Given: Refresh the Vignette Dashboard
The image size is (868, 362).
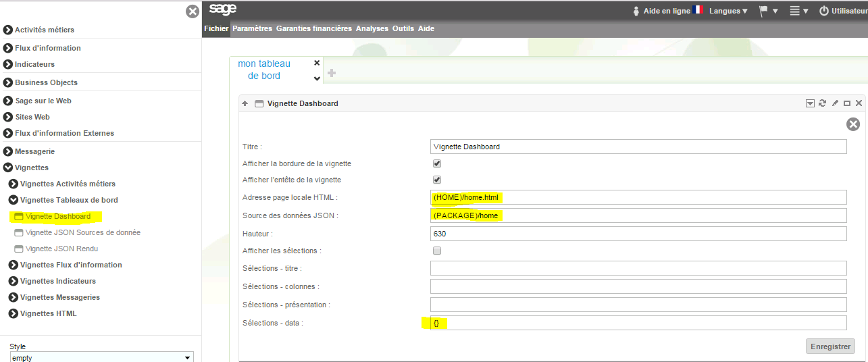Looking at the screenshot, I should coord(822,103).
